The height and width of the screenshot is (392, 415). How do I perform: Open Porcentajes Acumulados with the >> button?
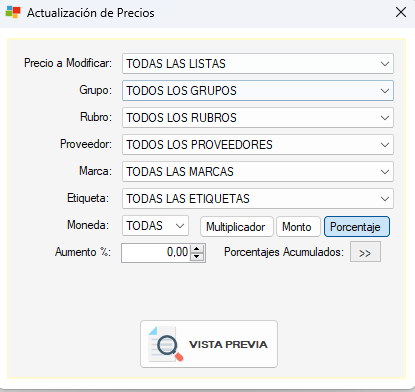point(365,252)
